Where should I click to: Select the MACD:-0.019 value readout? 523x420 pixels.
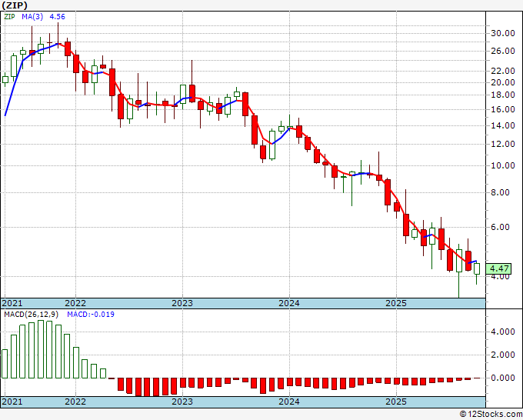pyautogui.click(x=91, y=315)
